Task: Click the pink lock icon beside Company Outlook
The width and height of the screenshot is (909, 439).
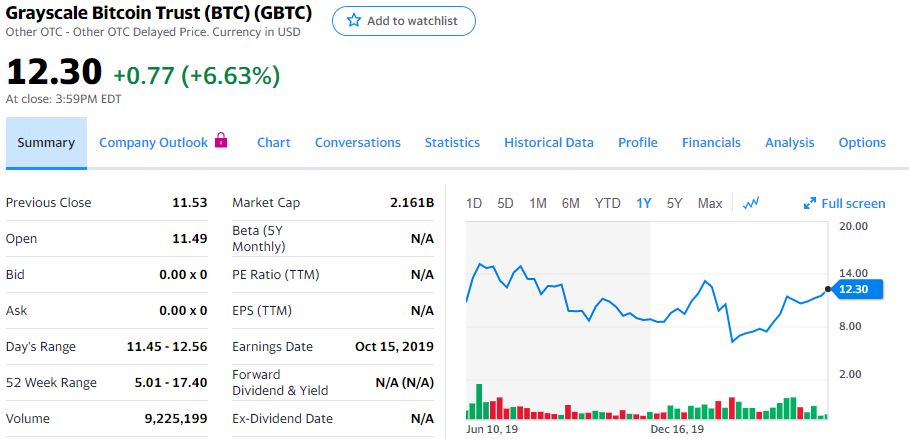Action: (x=221, y=140)
